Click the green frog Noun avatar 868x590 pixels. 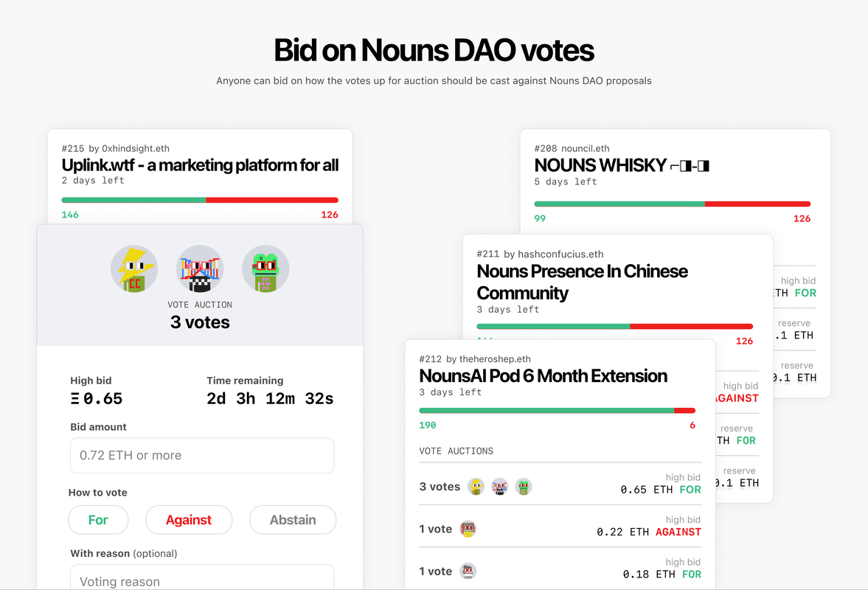(x=265, y=269)
